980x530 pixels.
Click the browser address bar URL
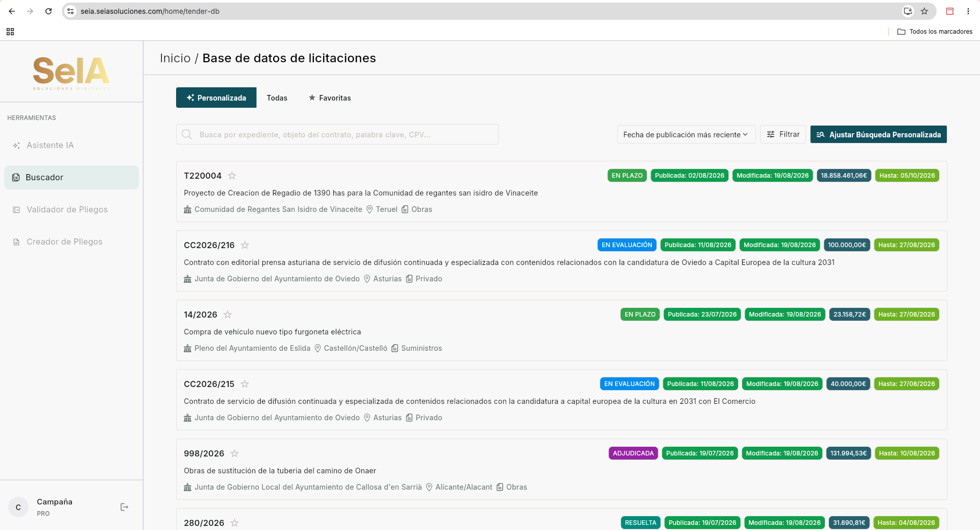tap(150, 11)
